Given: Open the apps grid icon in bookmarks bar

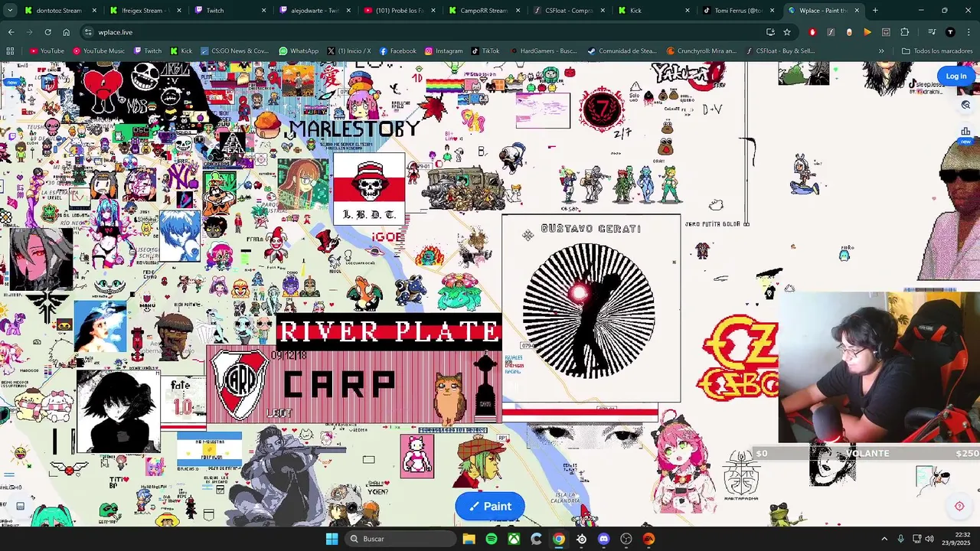Looking at the screenshot, I should pos(10,51).
